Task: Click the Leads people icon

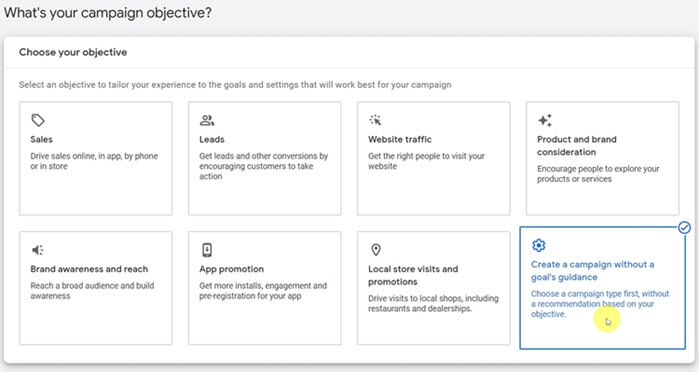Action: coord(207,120)
